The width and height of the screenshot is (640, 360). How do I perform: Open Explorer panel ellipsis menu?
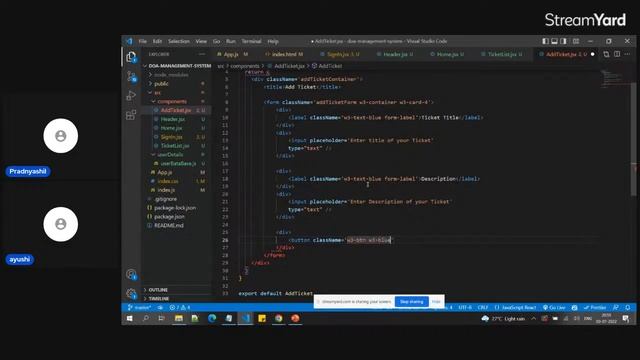point(202,54)
